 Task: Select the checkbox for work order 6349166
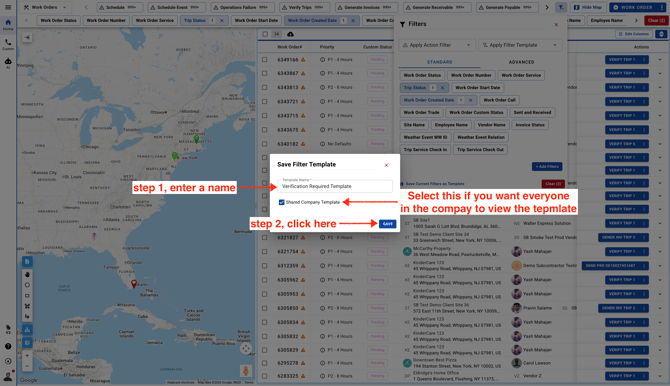click(264, 60)
